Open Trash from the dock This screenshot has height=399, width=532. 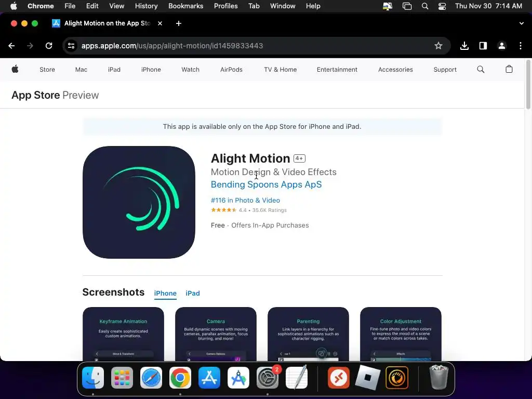tap(438, 377)
